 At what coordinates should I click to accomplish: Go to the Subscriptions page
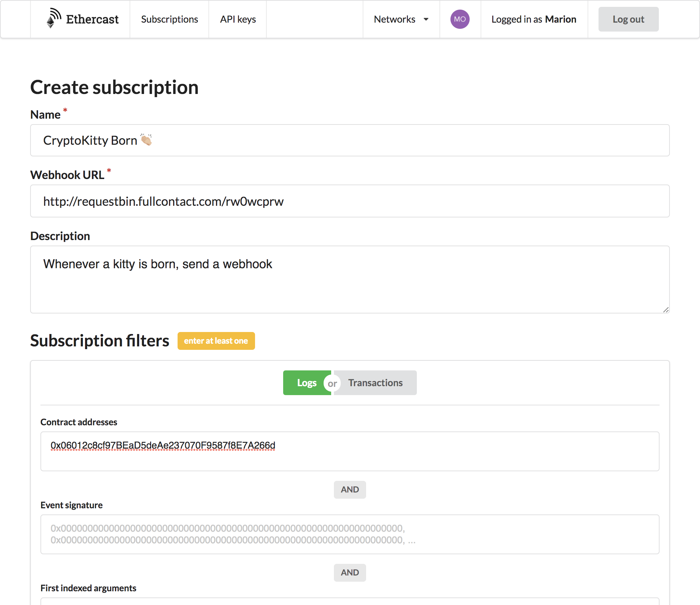pos(169,19)
